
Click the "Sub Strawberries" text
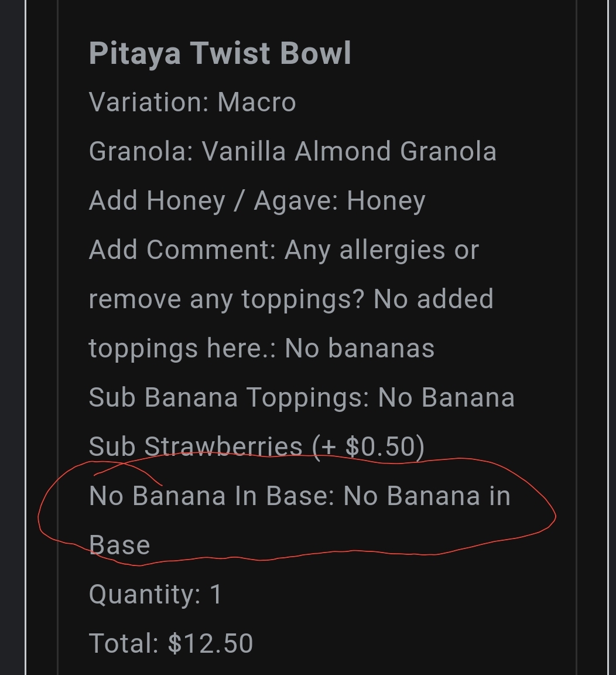point(196,447)
